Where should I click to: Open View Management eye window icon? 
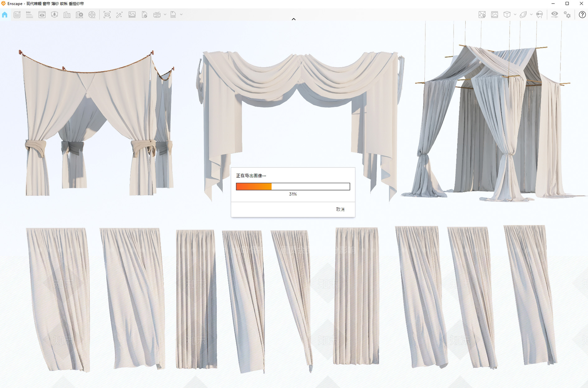point(42,15)
